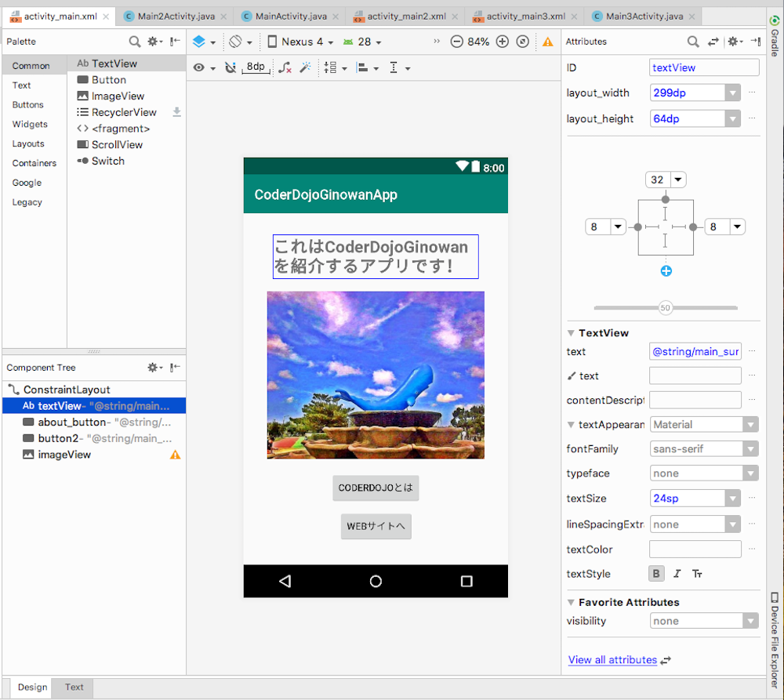The image size is (784, 700).
Task: Collapse Favorite Attributes section
Action: [x=571, y=603]
